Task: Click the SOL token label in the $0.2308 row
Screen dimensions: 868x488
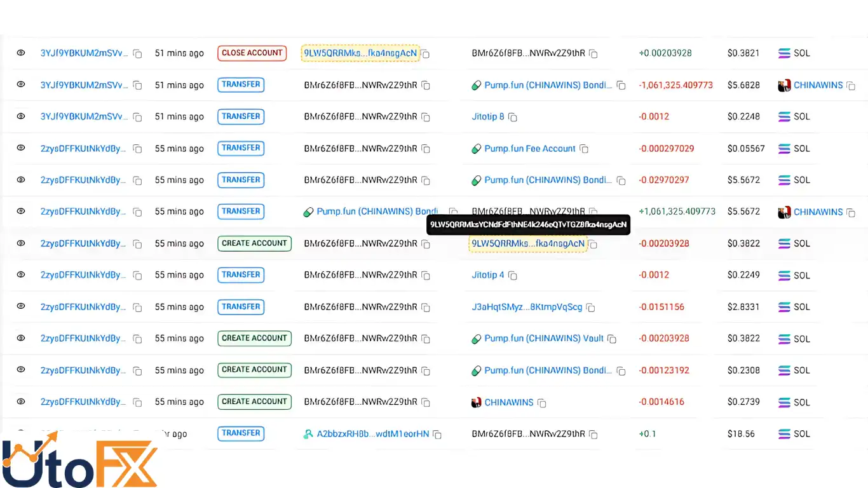Action: pyautogui.click(x=802, y=370)
